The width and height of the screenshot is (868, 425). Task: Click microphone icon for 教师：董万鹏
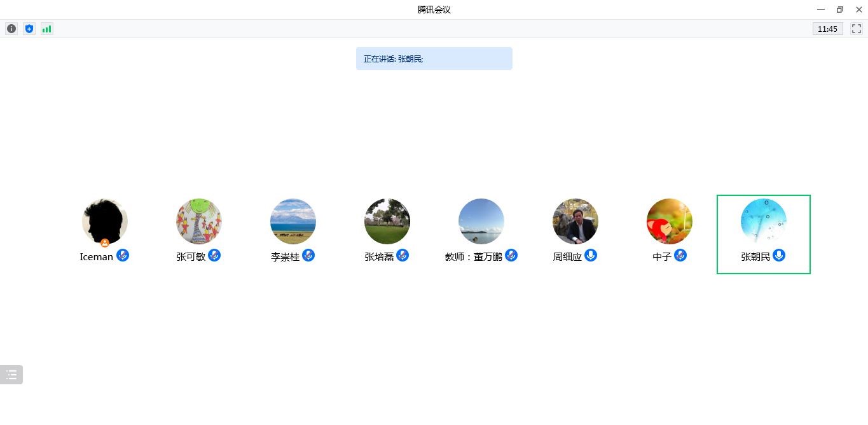511,256
